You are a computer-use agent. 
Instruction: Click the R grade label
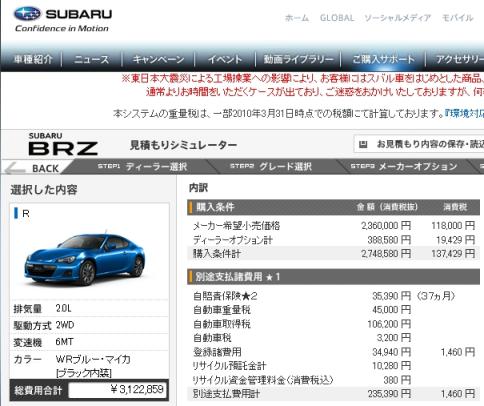26,214
